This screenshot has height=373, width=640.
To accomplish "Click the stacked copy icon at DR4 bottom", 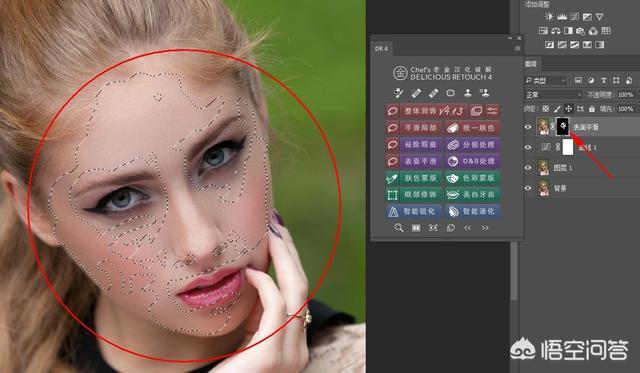I will [451, 228].
